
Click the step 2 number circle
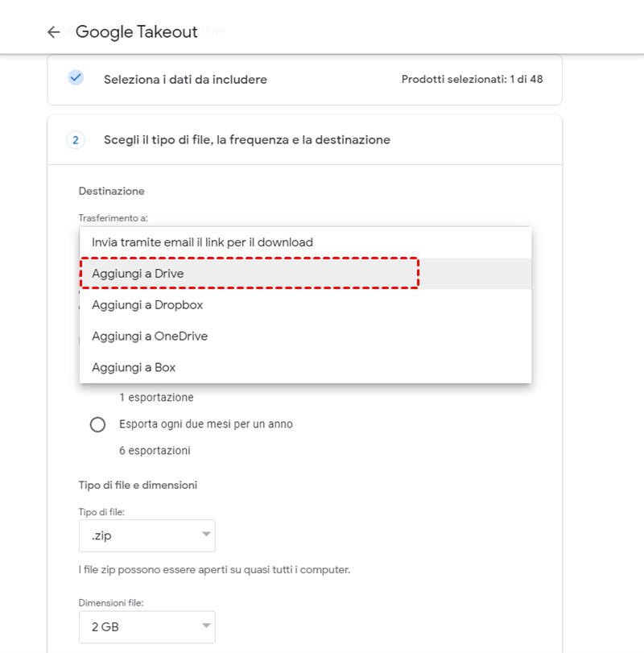tap(76, 140)
